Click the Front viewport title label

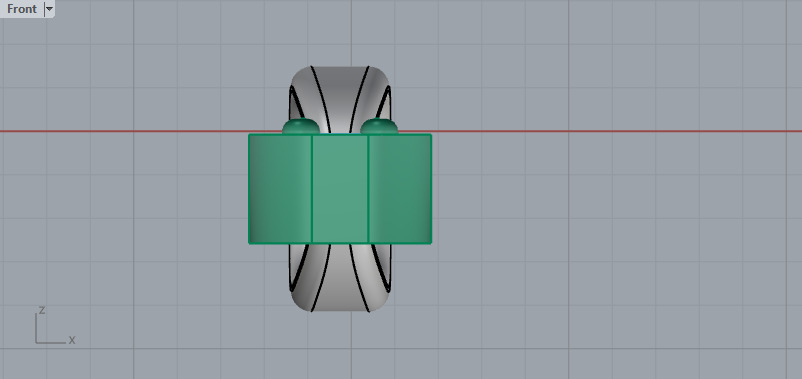pos(22,9)
